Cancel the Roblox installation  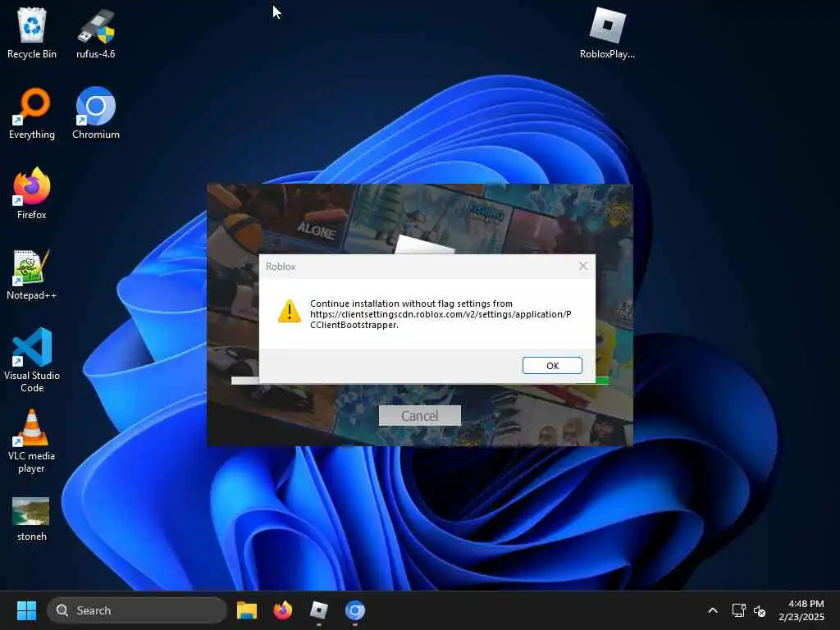419,416
